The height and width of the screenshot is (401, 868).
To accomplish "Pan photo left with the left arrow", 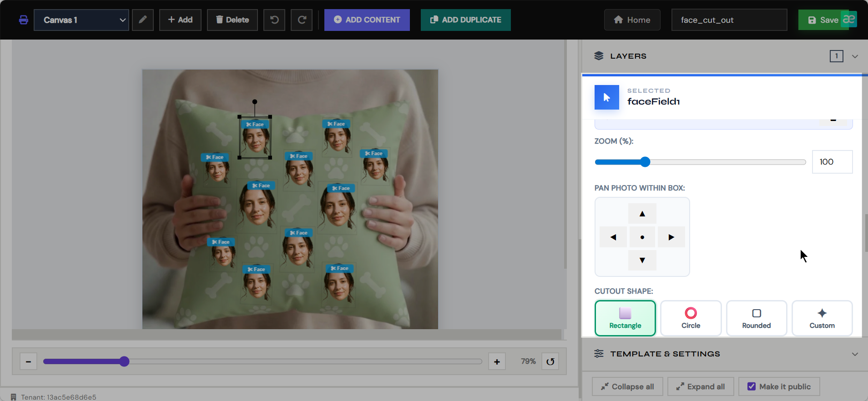I will point(613,237).
